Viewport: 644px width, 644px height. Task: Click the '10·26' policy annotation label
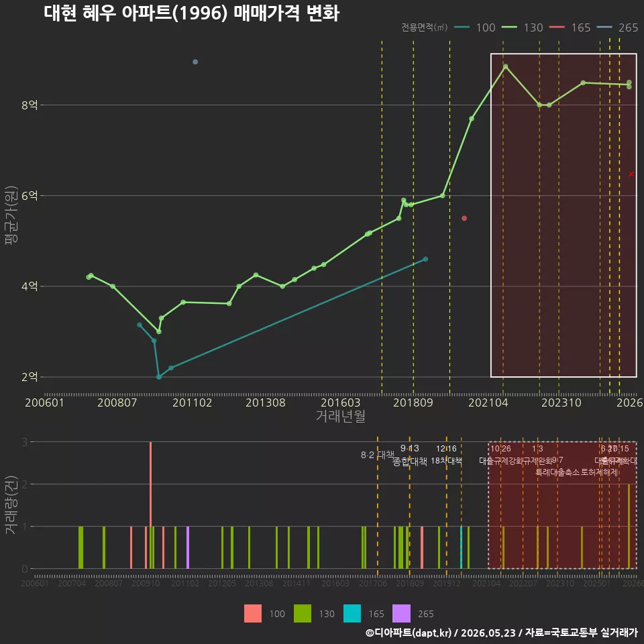click(500, 449)
